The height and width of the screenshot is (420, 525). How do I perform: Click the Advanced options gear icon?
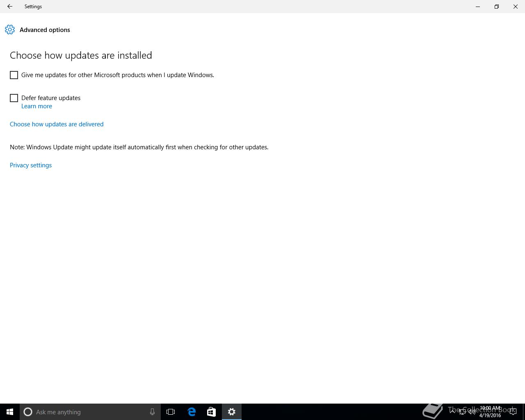coord(10,30)
